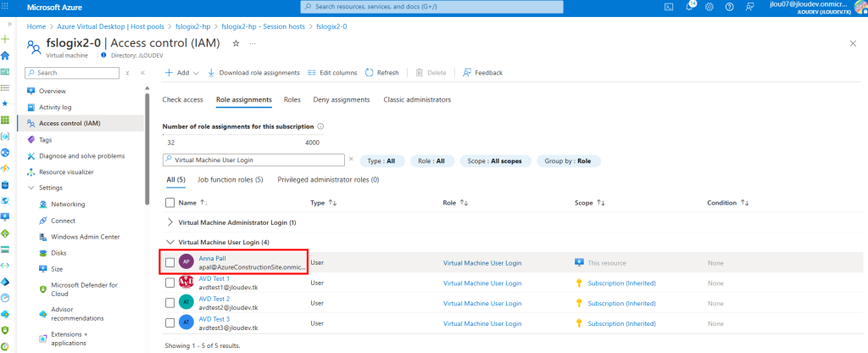The image size is (868, 353).
Task: Open the Add dropdown button
Action: click(181, 73)
